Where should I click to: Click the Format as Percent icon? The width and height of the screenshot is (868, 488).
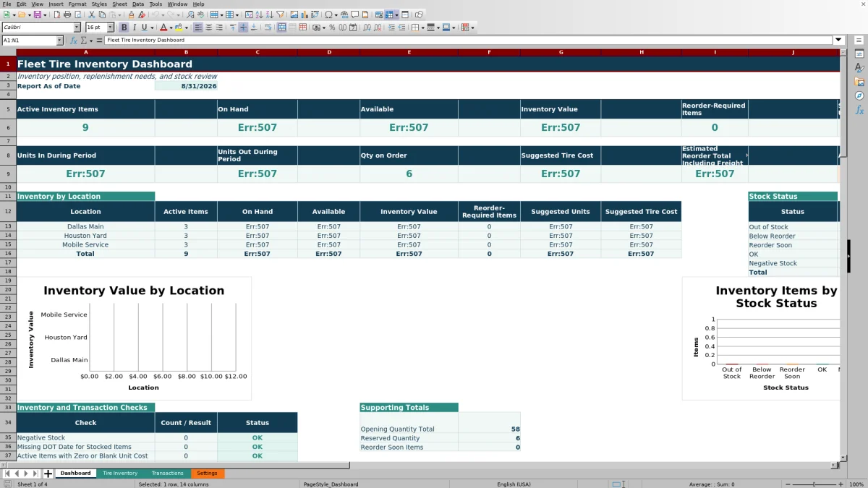pos(332,27)
